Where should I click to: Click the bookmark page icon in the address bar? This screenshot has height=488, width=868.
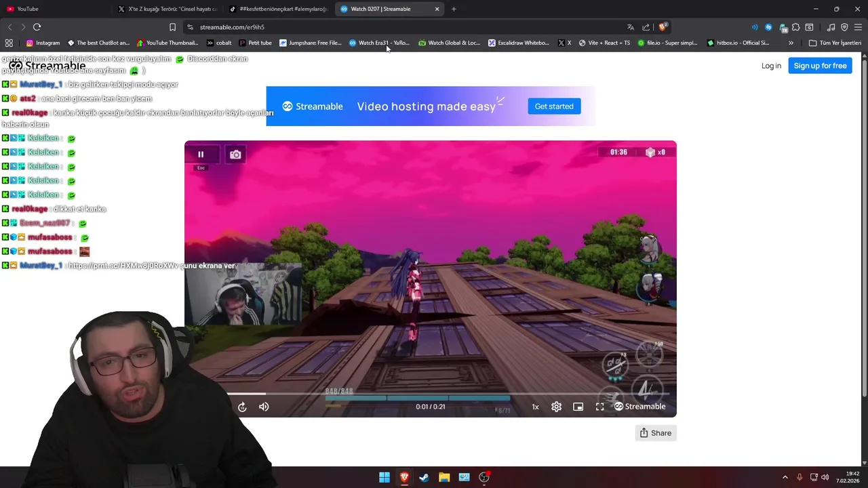(x=172, y=27)
